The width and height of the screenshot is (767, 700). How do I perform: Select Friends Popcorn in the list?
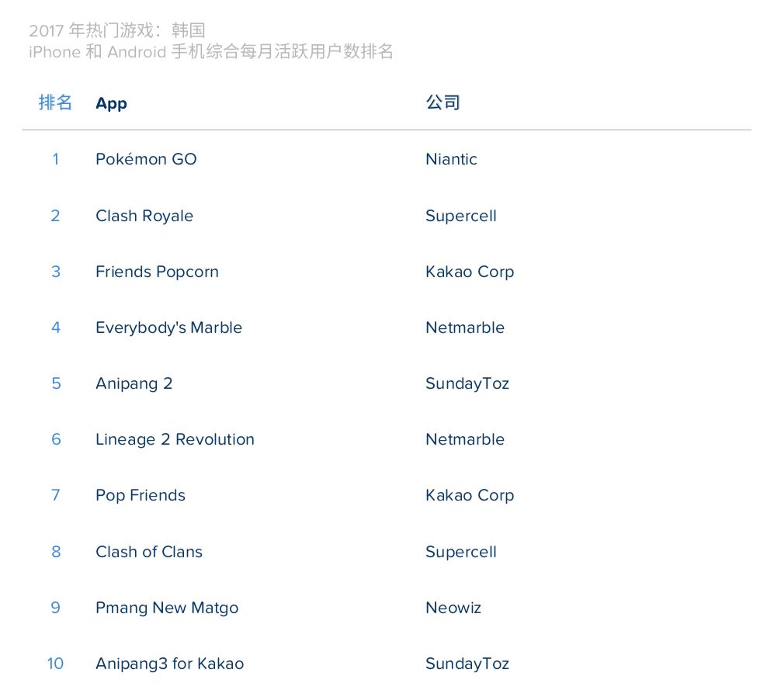point(157,272)
